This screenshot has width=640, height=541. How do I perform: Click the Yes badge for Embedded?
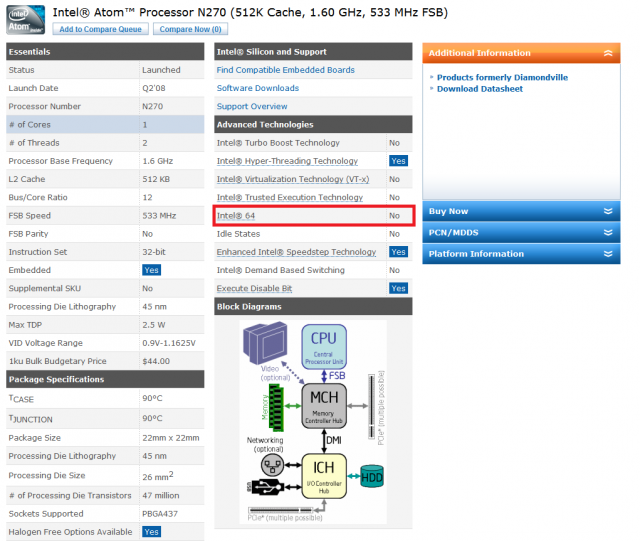pos(151,270)
